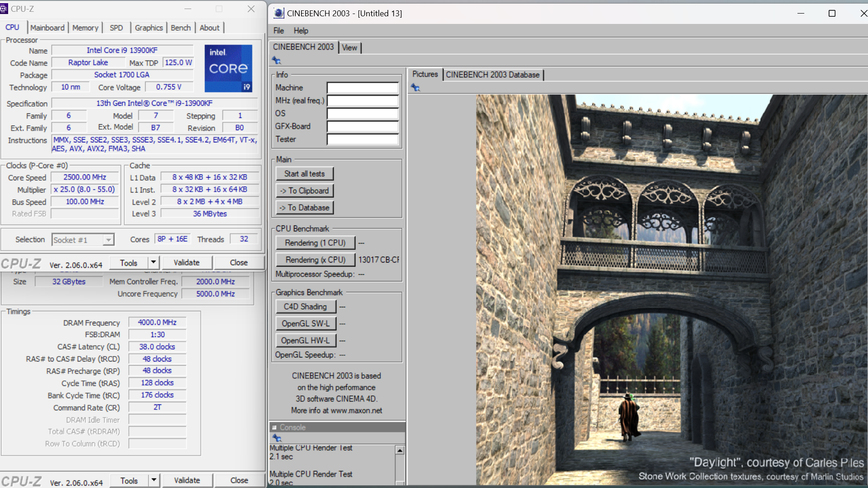Run the OpenGL SW-L test
The height and width of the screenshot is (488, 868).
click(x=306, y=324)
